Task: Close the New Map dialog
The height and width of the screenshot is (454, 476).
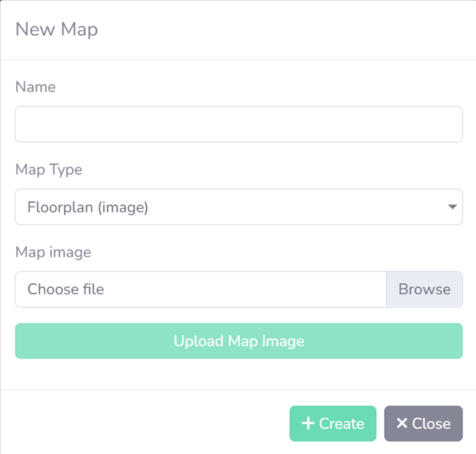Action: pyautogui.click(x=423, y=423)
